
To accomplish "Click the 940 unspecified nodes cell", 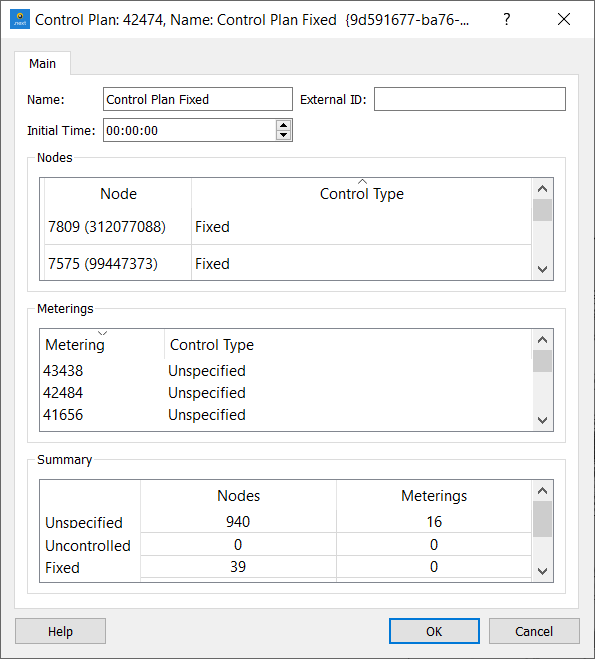I will (x=238, y=522).
